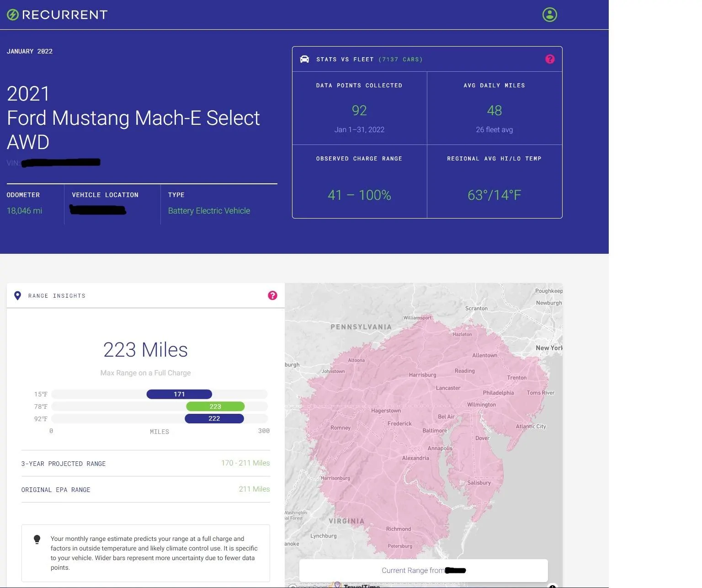
Task: Click the Current Range from box on map
Action: pos(423,570)
